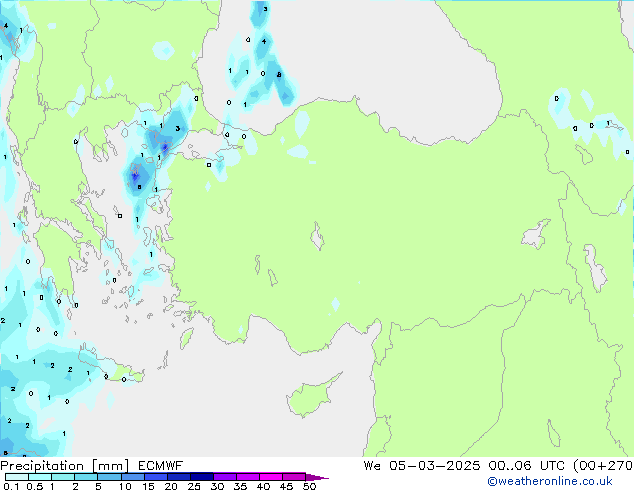Click the 0.1–0.5 mm legend color swatch
The width and height of the screenshot is (634, 490).
pos(17,477)
